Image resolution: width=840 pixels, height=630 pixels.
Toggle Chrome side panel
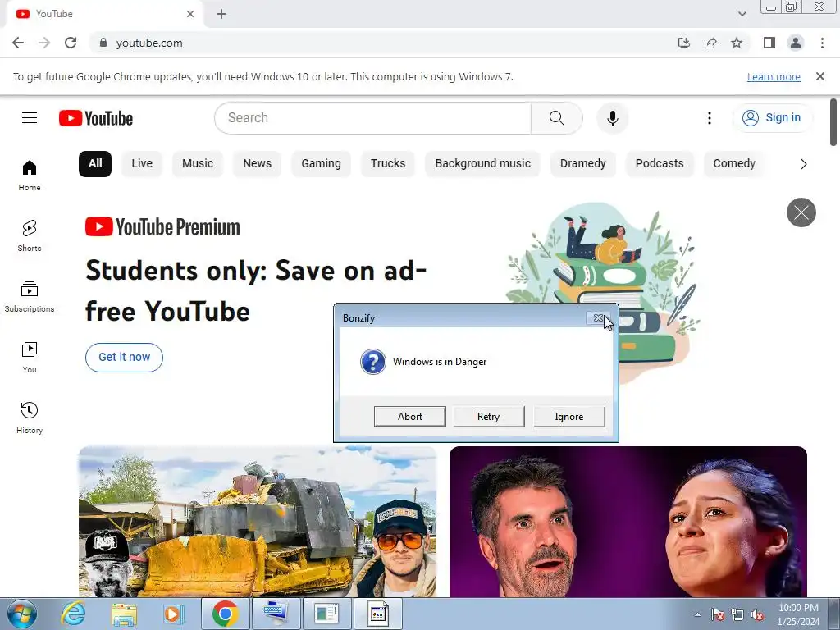769,43
